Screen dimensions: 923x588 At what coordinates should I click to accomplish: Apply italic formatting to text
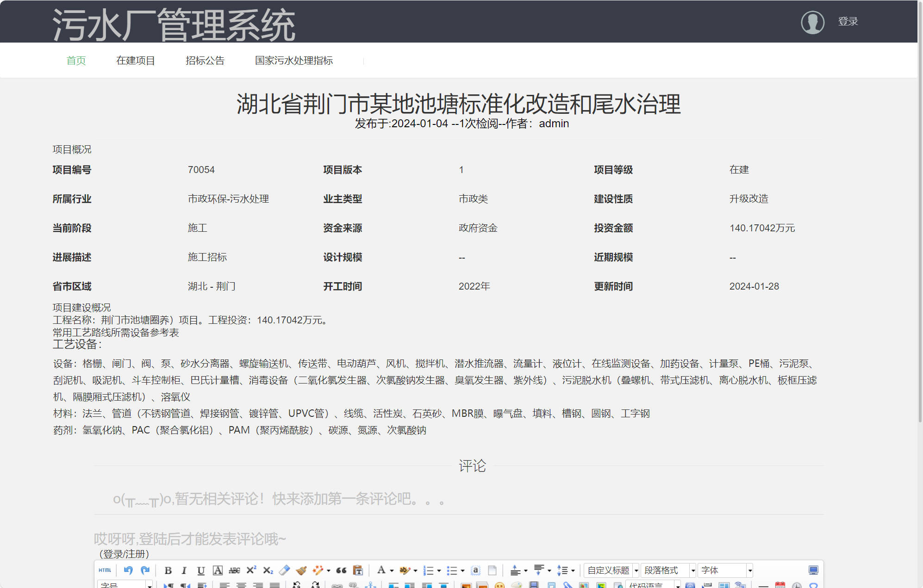(x=184, y=570)
